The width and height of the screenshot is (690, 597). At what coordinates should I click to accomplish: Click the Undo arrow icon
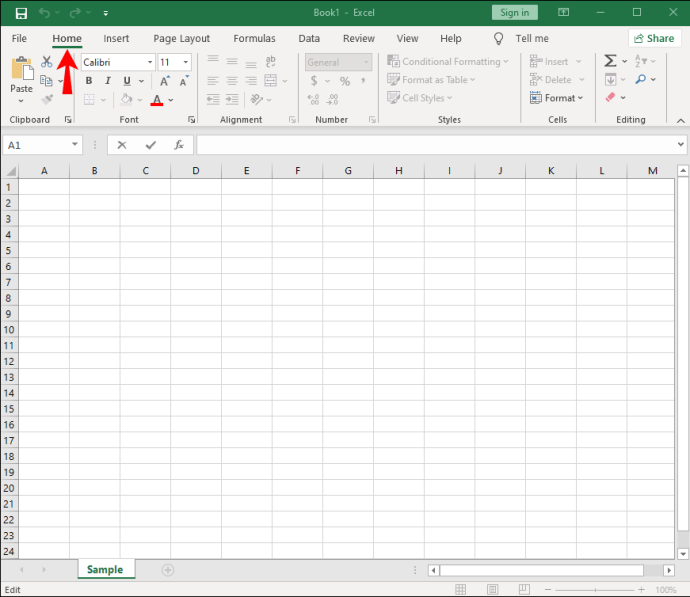coord(44,13)
